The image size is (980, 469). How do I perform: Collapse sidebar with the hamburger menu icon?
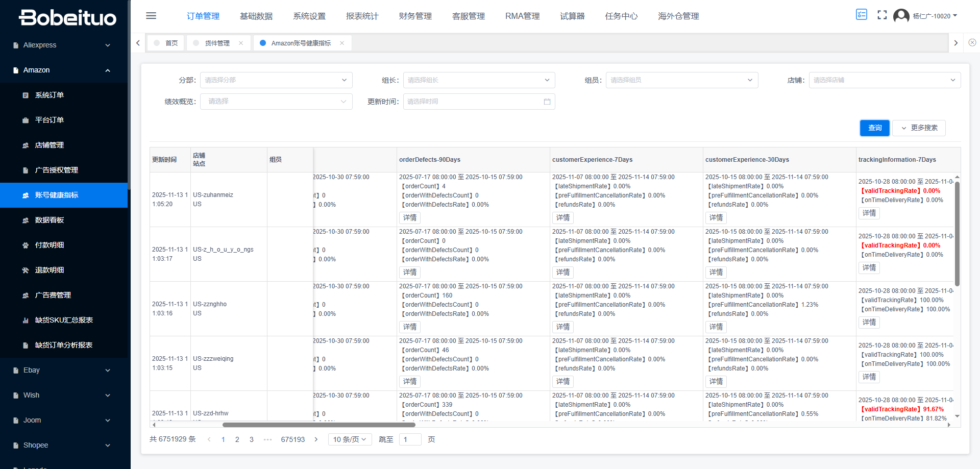pos(151,16)
